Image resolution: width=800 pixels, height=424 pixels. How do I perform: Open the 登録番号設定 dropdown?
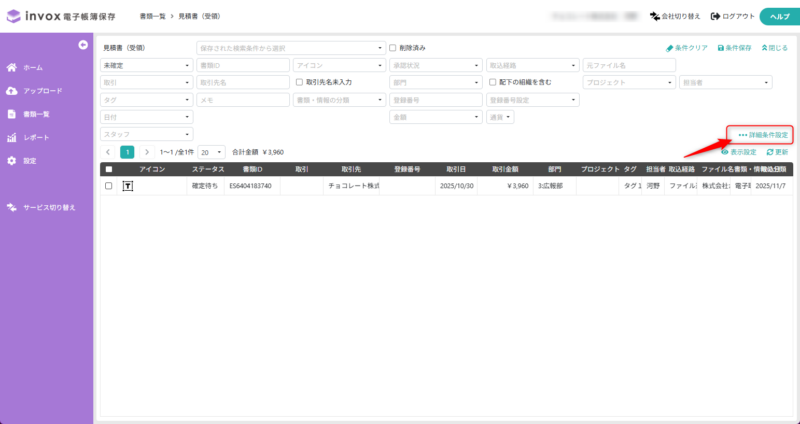coord(533,100)
